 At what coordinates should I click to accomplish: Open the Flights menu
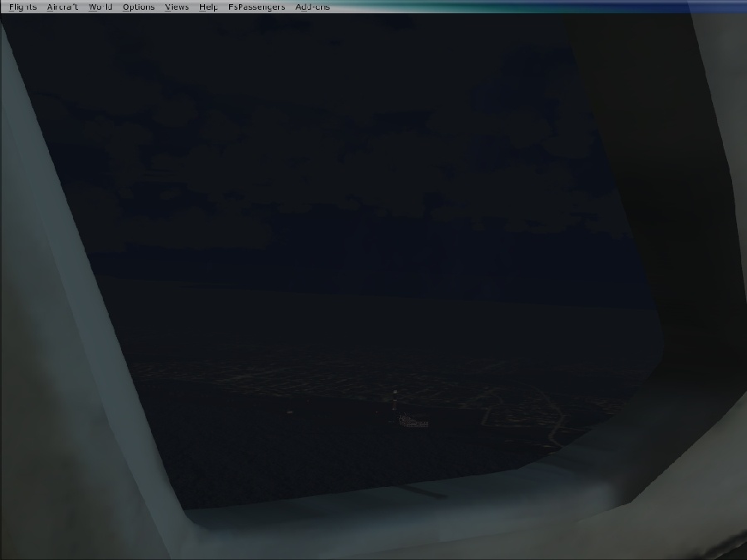[22, 7]
